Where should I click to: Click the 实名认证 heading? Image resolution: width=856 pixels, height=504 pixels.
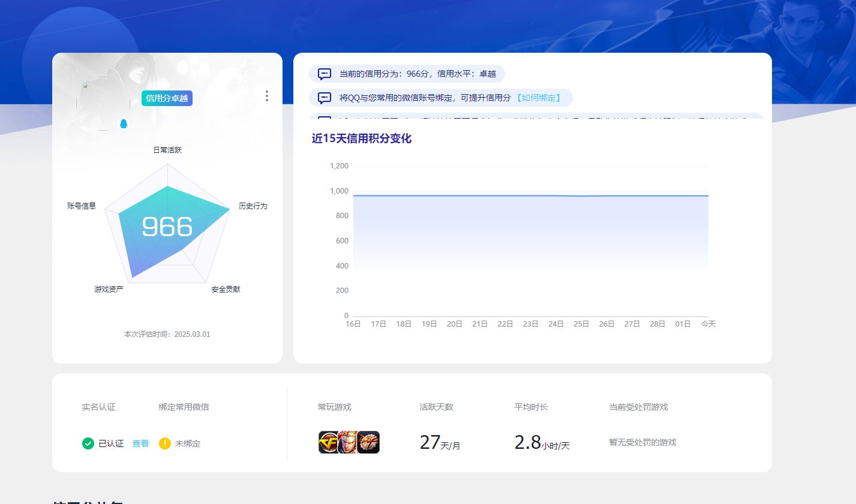point(99,407)
